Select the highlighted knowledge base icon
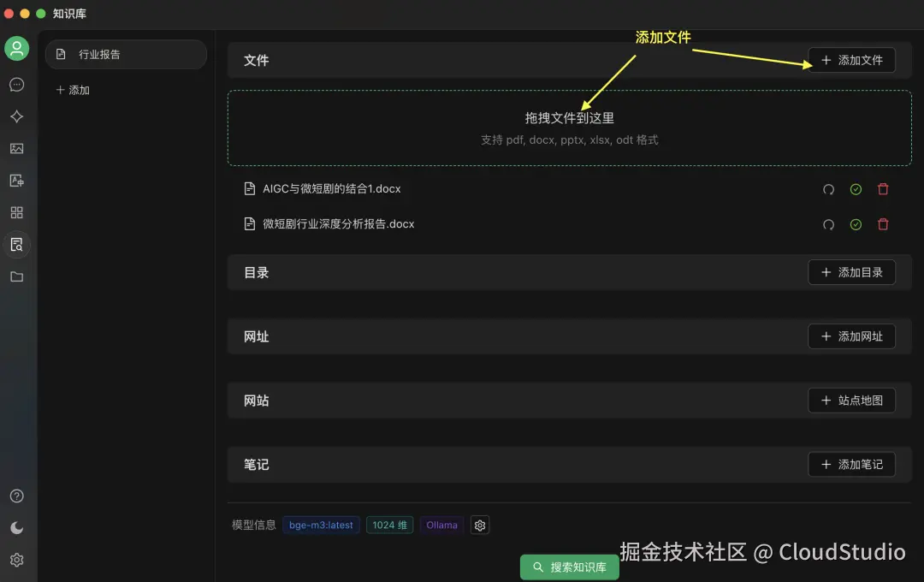The height and width of the screenshot is (582, 924). pyautogui.click(x=17, y=245)
